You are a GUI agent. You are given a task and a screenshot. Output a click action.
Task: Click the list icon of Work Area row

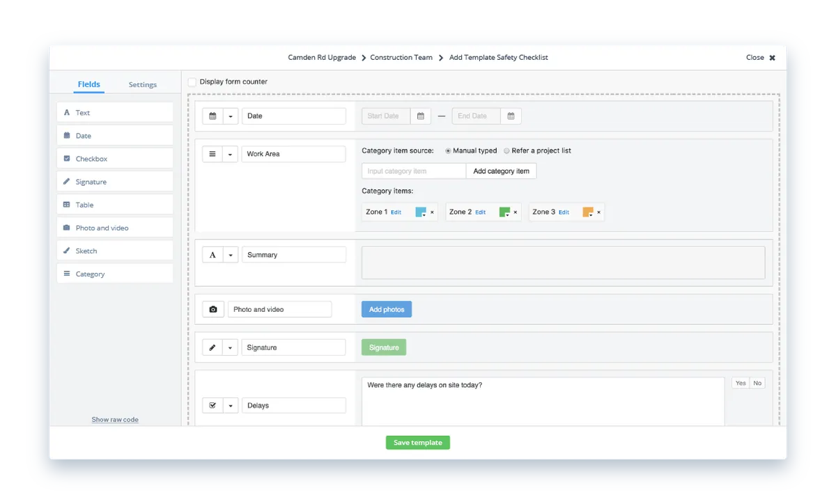tap(212, 154)
